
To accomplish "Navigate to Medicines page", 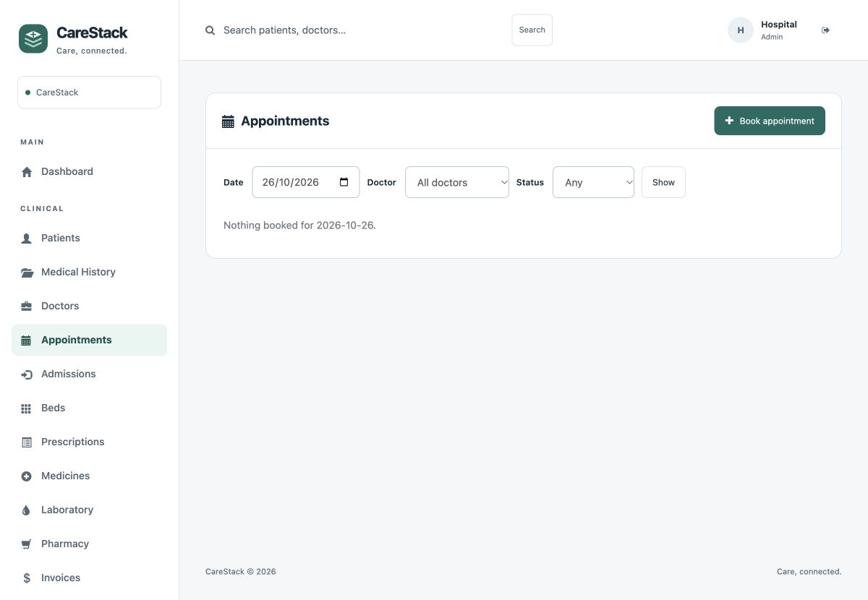I will pos(89,476).
